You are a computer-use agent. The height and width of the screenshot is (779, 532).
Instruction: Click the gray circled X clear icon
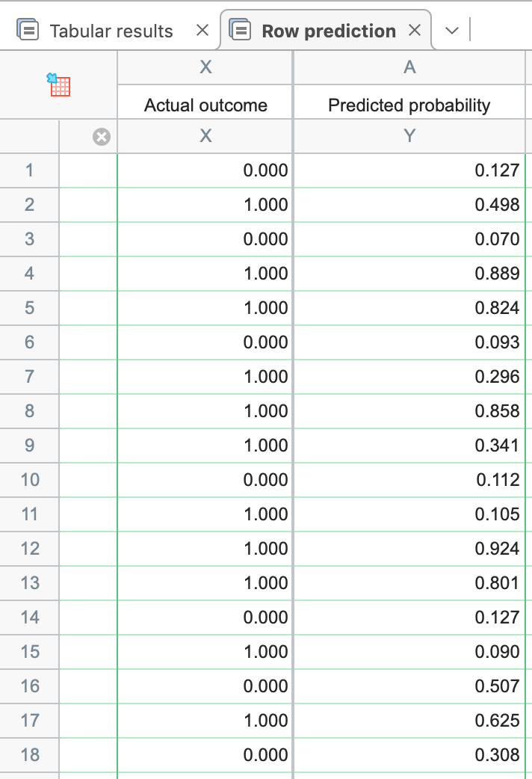click(x=101, y=136)
